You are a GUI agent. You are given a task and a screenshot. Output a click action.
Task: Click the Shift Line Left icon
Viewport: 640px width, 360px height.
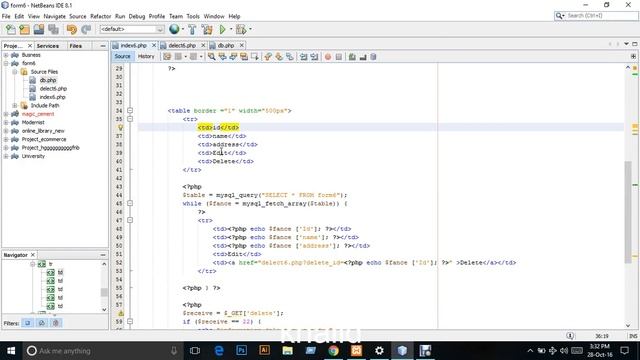[303, 57]
